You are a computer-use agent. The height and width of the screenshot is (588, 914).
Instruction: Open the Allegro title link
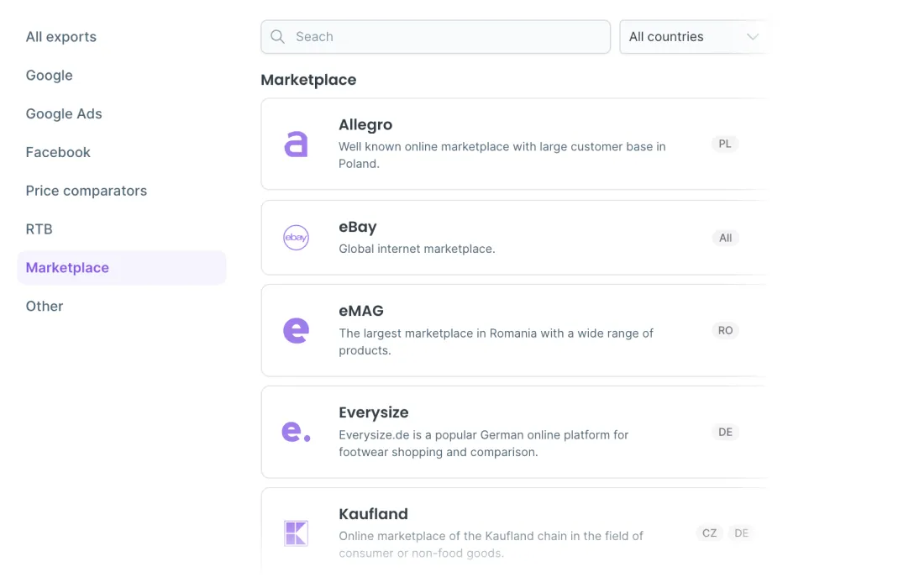pos(365,124)
